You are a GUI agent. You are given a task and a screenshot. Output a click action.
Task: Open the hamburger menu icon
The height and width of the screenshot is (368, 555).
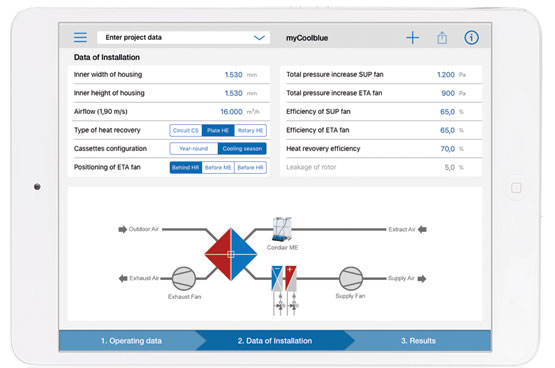click(80, 37)
